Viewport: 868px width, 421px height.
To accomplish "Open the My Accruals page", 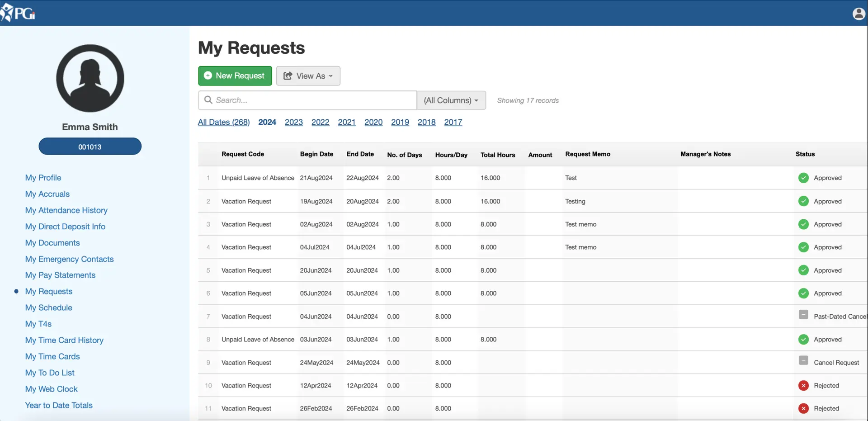I will coord(47,194).
